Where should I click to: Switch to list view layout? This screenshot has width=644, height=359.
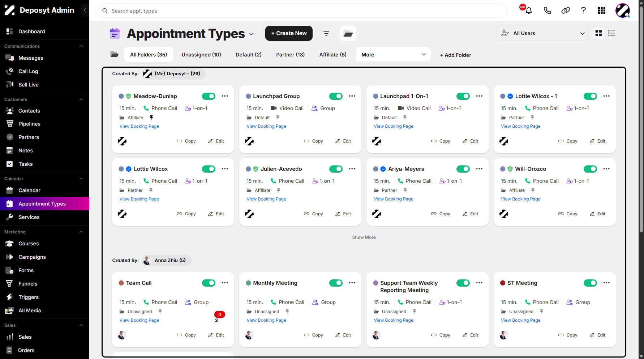click(x=611, y=33)
